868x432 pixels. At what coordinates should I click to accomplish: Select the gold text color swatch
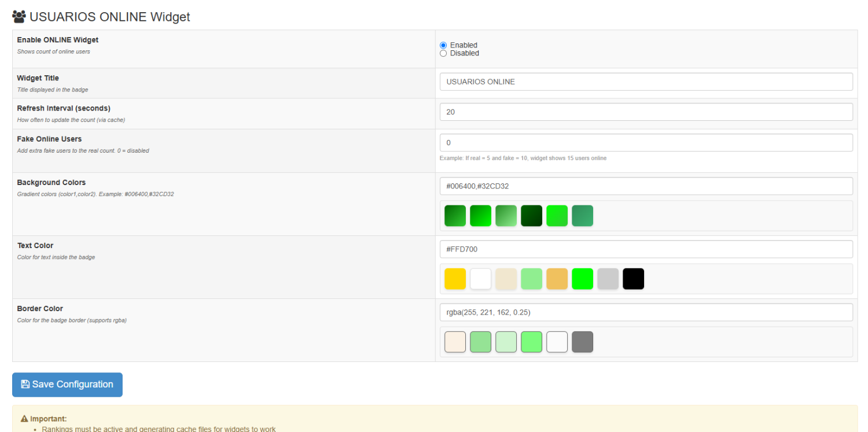tap(455, 279)
